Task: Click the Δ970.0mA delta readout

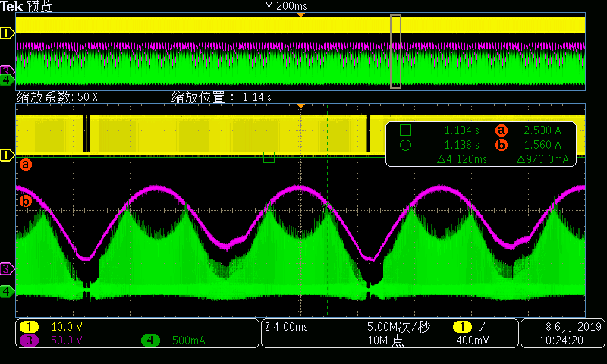Action: (x=543, y=159)
